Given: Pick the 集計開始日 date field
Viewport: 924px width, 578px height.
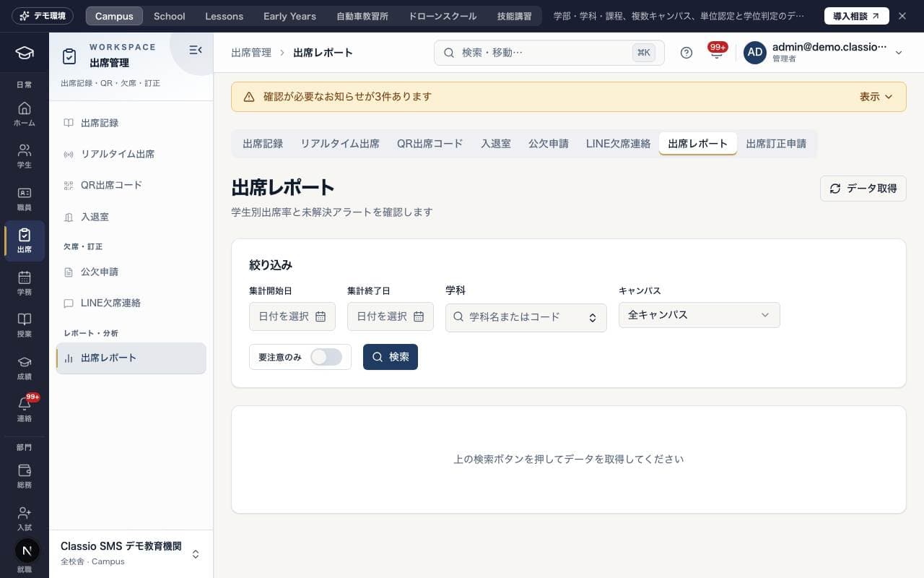Looking at the screenshot, I should tap(292, 316).
